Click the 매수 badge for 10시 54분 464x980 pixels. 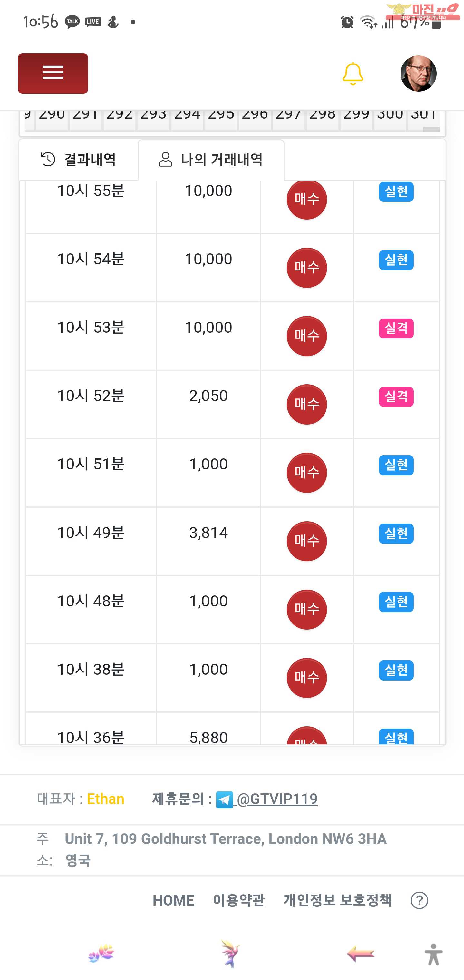pyautogui.click(x=306, y=268)
